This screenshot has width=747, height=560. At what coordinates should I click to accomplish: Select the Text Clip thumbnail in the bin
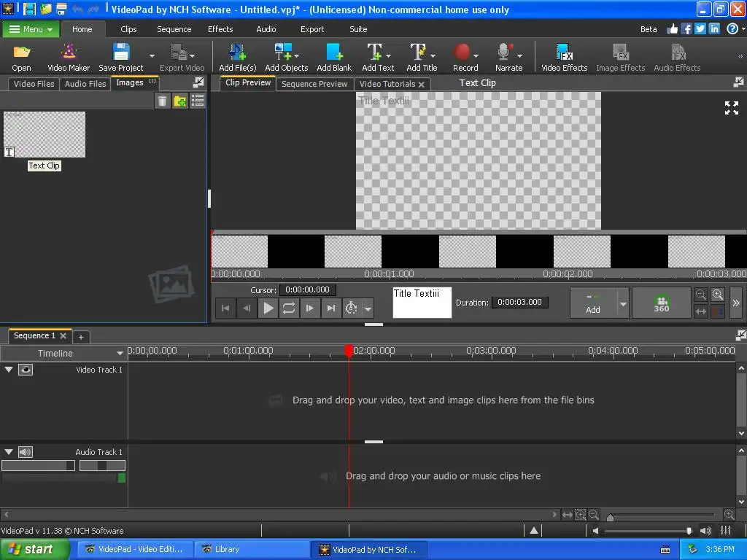[44, 134]
